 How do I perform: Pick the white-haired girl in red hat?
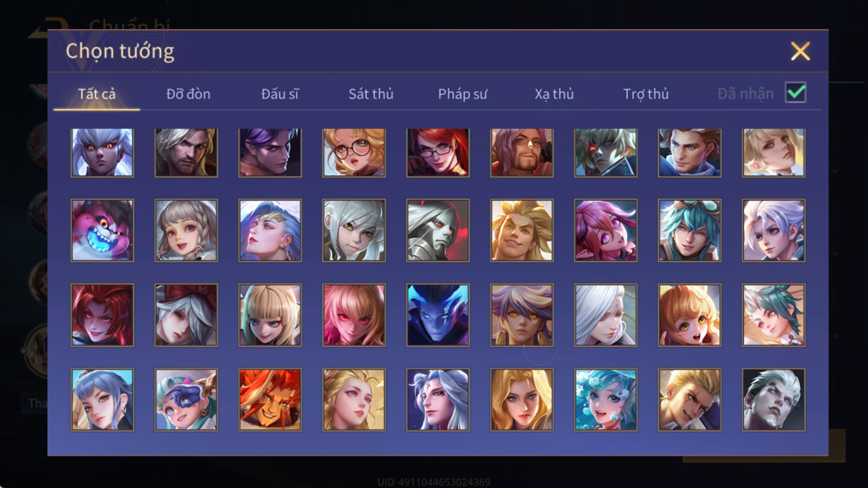point(186,315)
